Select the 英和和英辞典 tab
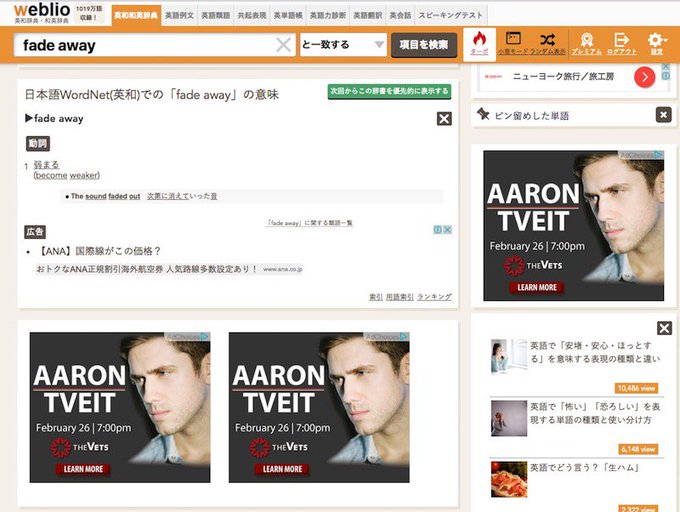The height and width of the screenshot is (512, 680). point(136,16)
